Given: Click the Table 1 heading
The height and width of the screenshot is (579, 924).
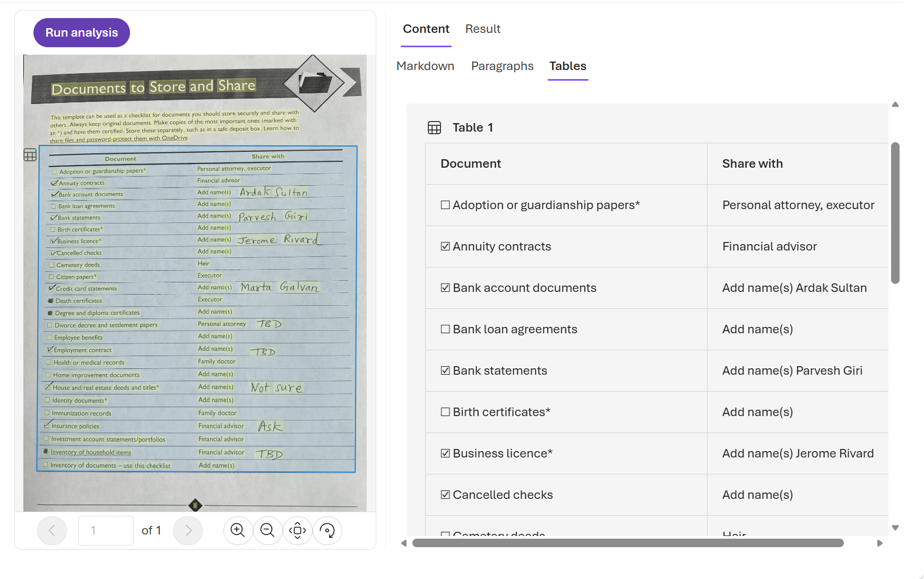Looking at the screenshot, I should [472, 128].
